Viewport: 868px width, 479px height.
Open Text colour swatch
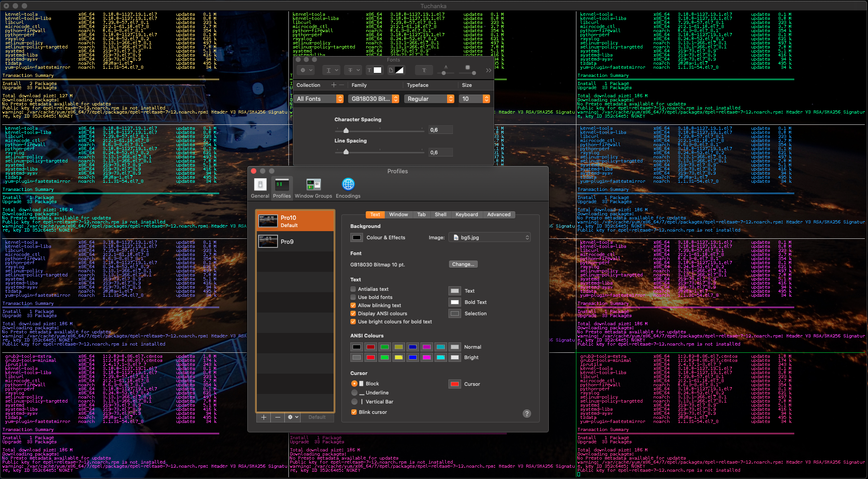tap(455, 291)
